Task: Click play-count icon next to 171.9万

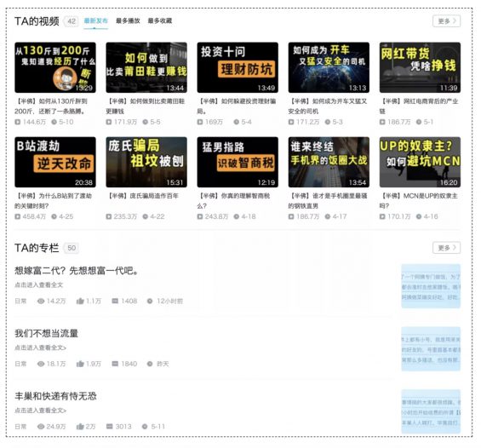Action: [x=109, y=122]
